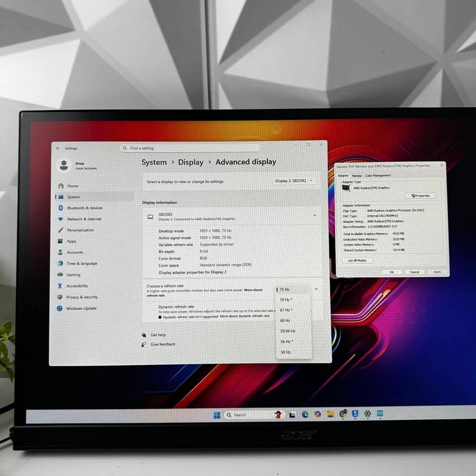Switch to the Adapter tab in Properties dialog

coord(343,176)
